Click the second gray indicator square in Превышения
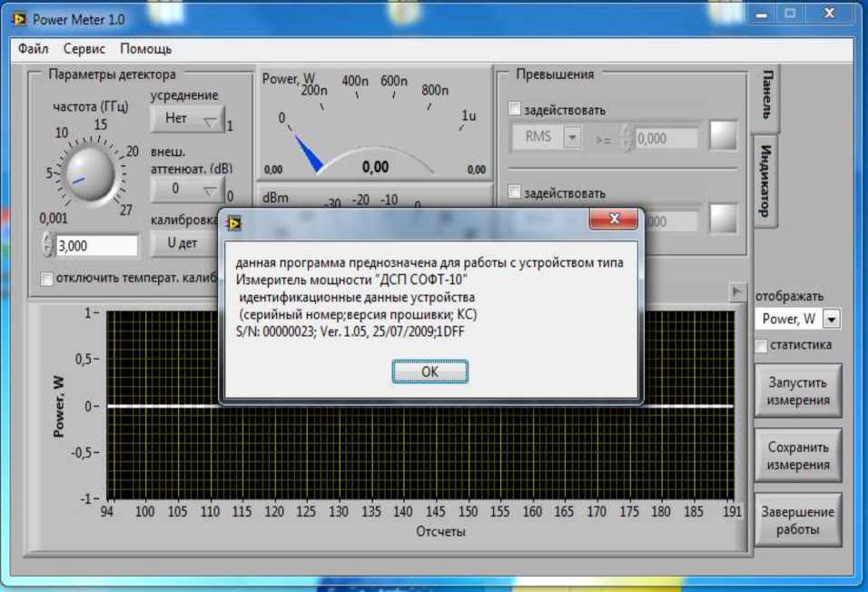Viewport: 868px width, 592px height. point(724,220)
